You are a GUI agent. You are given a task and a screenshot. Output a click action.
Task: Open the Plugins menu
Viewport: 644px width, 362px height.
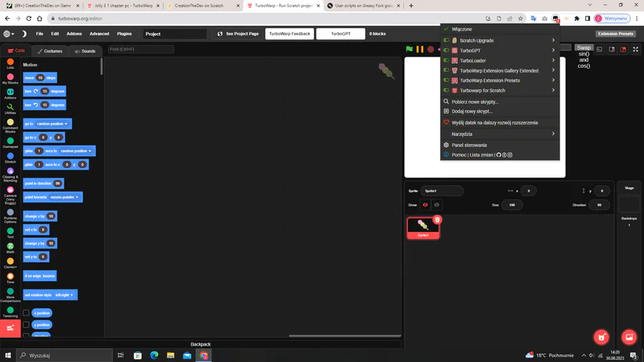[124, 34]
